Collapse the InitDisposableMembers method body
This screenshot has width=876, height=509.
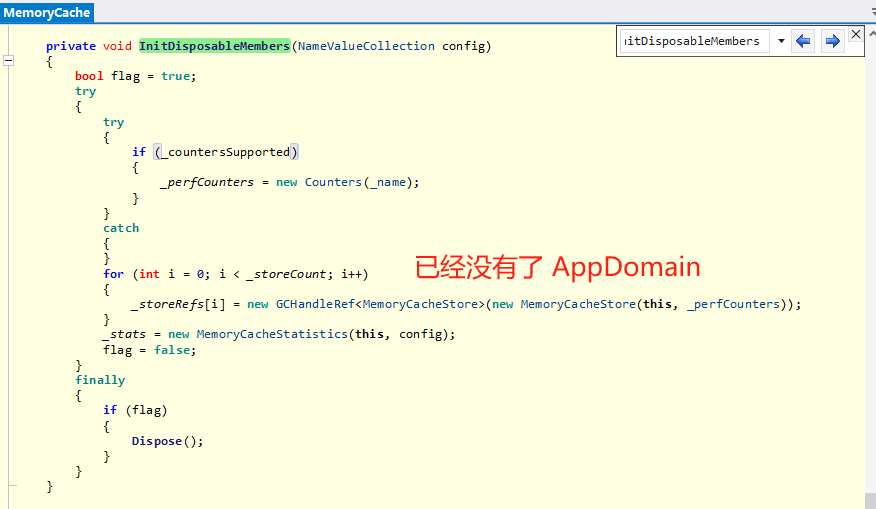(9, 61)
